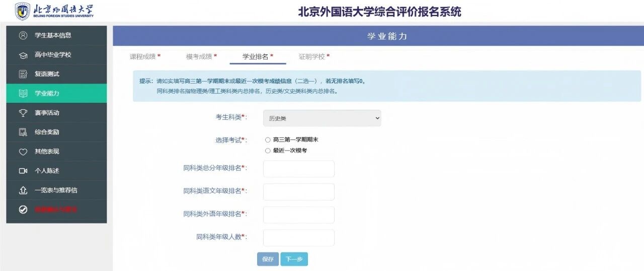This screenshot has width=644, height=271.
Task: Click the checkmark circle icon in sidebar
Action: click(x=23, y=210)
